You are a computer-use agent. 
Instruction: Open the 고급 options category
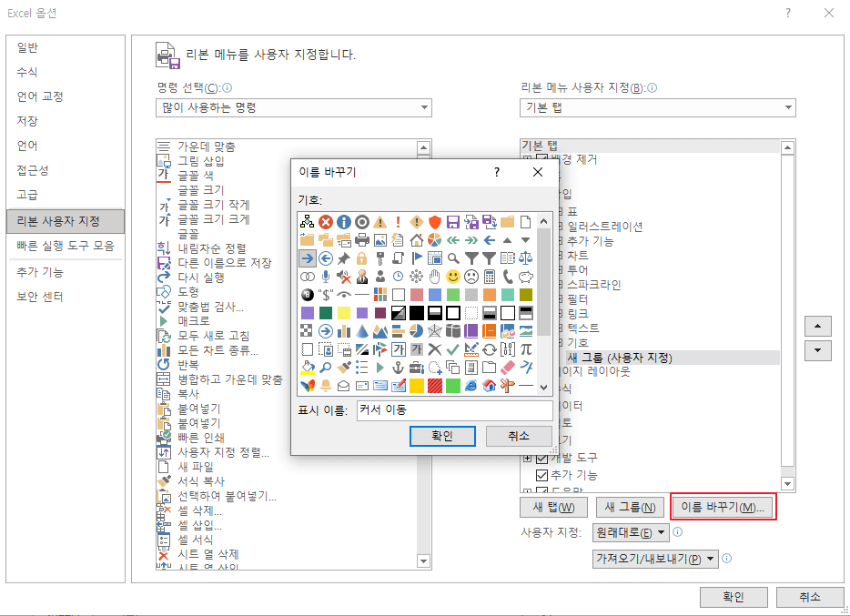[27, 195]
